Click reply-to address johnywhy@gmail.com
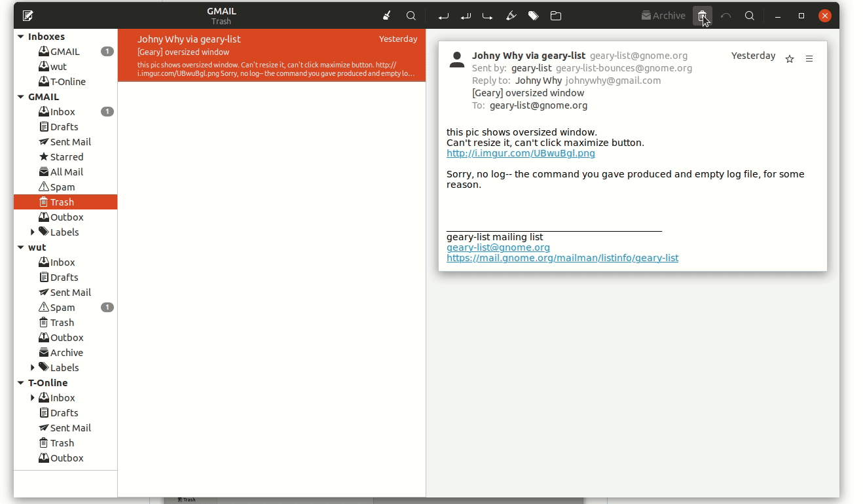The height and width of the screenshot is (504, 863). (614, 81)
